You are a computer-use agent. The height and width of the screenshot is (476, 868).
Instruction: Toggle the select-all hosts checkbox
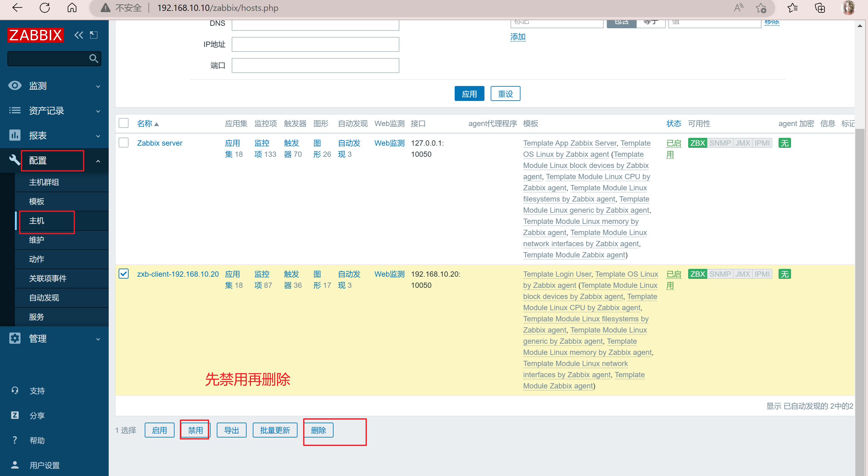point(124,123)
